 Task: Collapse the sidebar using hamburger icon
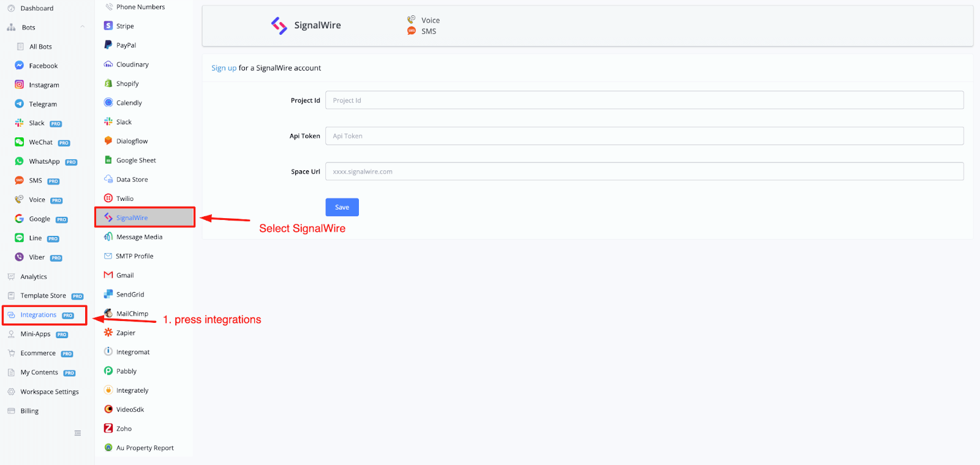78,433
